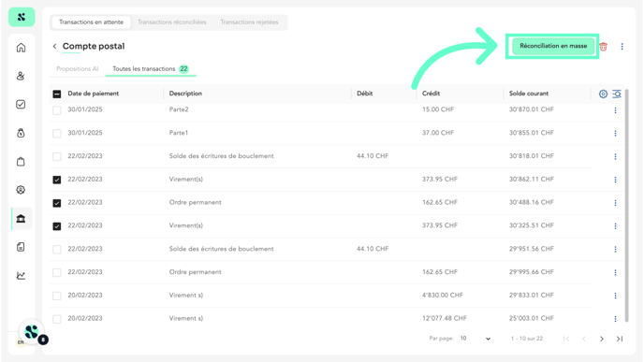Sort by Solde courant column header

click(x=529, y=94)
